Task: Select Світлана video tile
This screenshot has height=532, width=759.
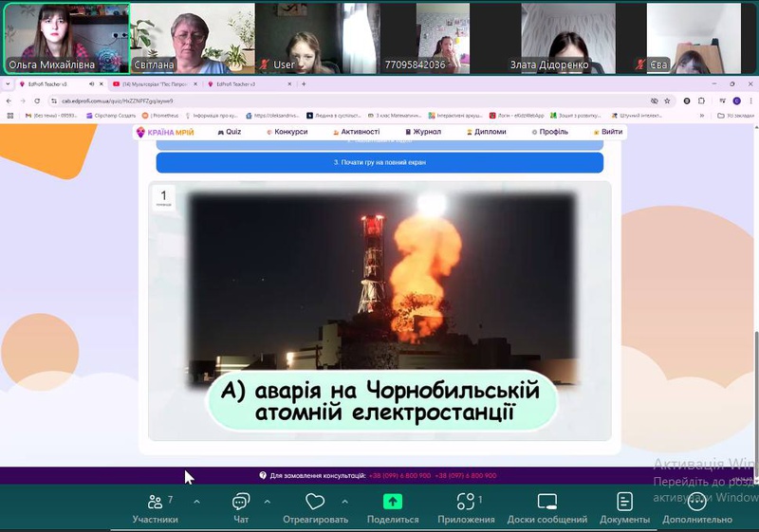Action: (193, 39)
